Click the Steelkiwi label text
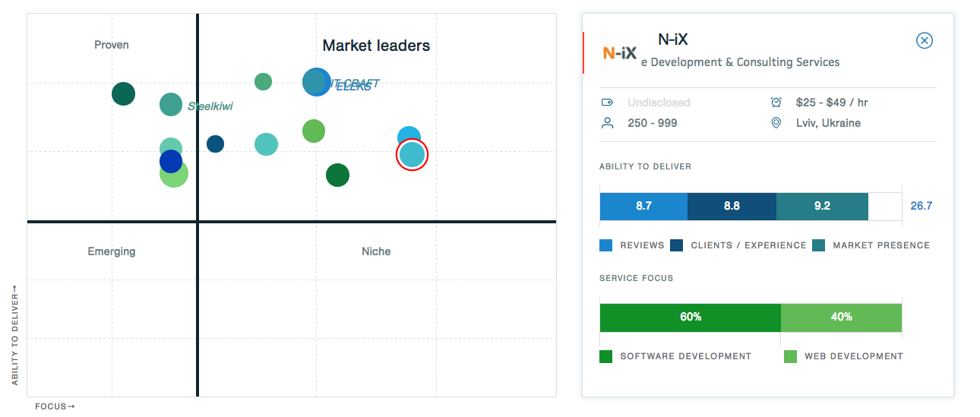The width and height of the screenshot is (980, 417). [x=210, y=106]
